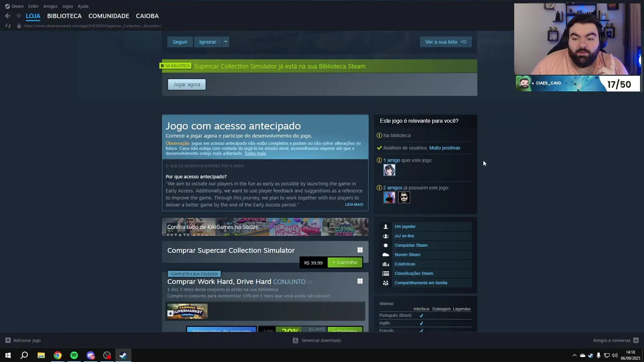
Task: Open the Ajuda menu
Action: [x=83, y=6]
